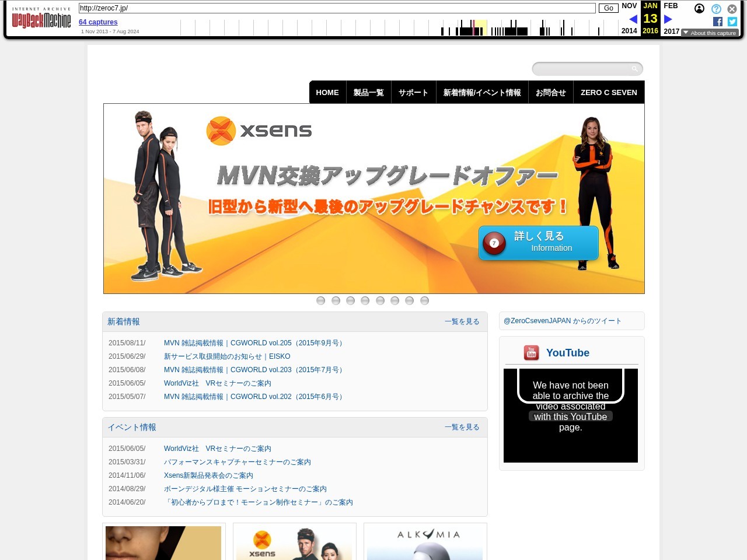Image resolution: width=747 pixels, height=560 pixels.
Task: Share capture on Twitter
Action: (x=732, y=22)
